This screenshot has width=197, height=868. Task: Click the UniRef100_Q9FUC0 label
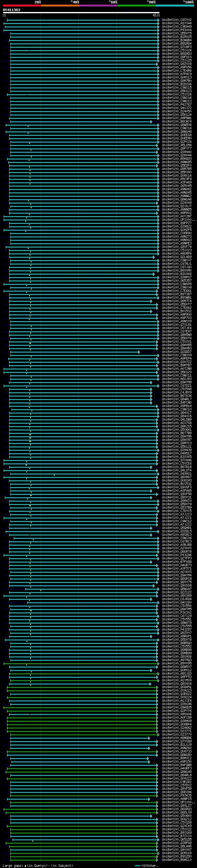click(x=177, y=57)
